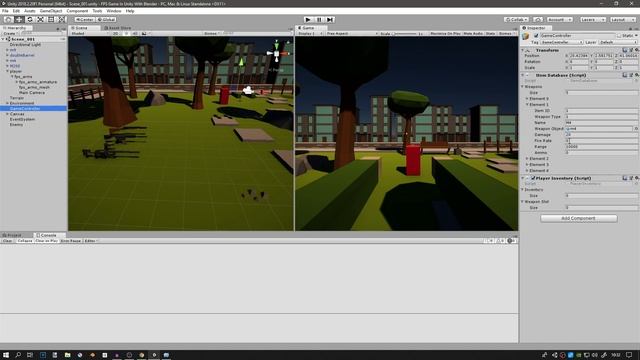Open the Windows notification center
Viewport: 640px width, 360px height.
(629, 355)
